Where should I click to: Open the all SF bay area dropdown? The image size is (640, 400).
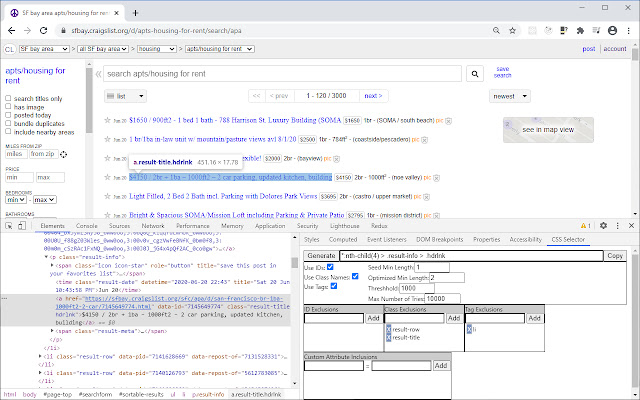[x=103, y=49]
